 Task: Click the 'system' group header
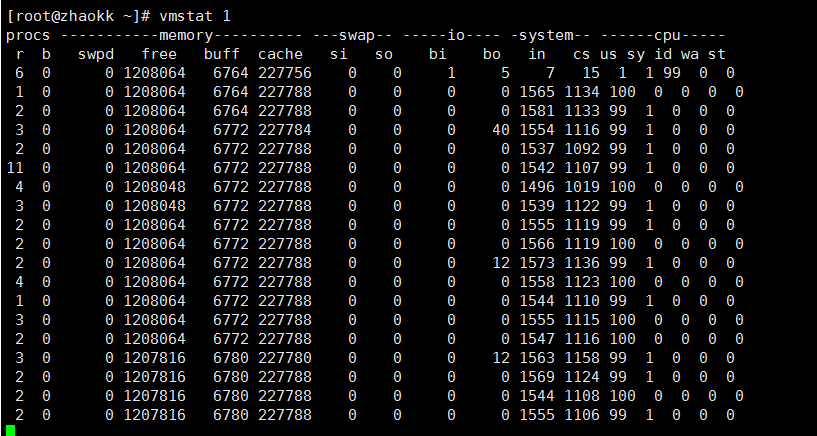coord(546,35)
